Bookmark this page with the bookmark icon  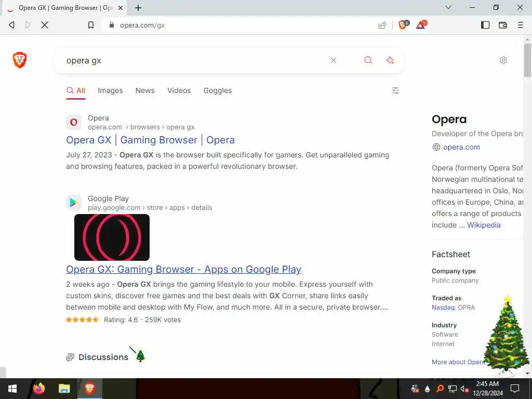[x=90, y=25]
